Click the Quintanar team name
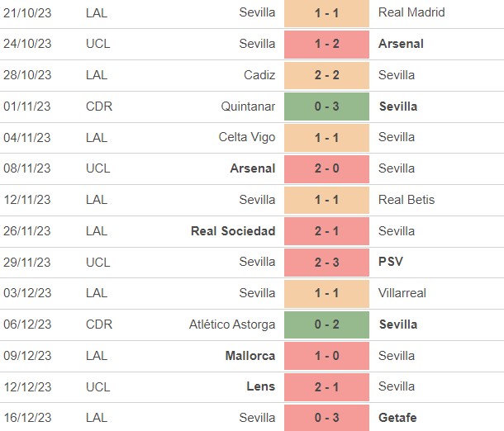504x431 pixels. [247, 107]
